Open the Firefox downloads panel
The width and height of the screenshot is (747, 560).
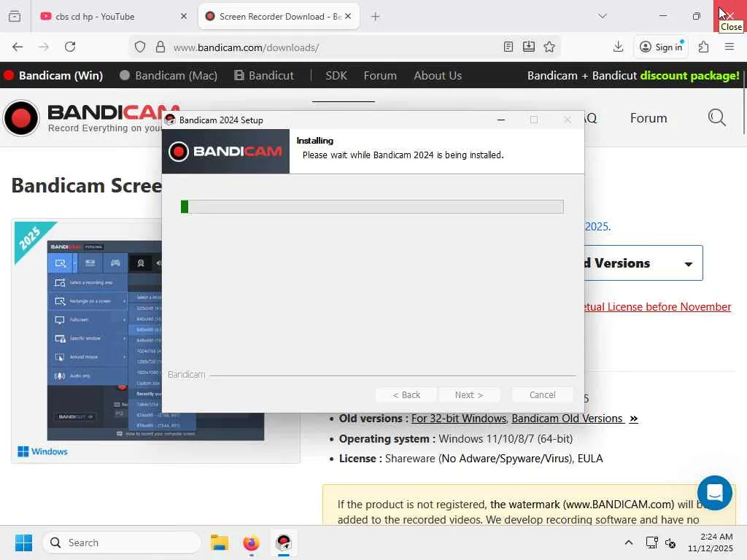point(618,47)
